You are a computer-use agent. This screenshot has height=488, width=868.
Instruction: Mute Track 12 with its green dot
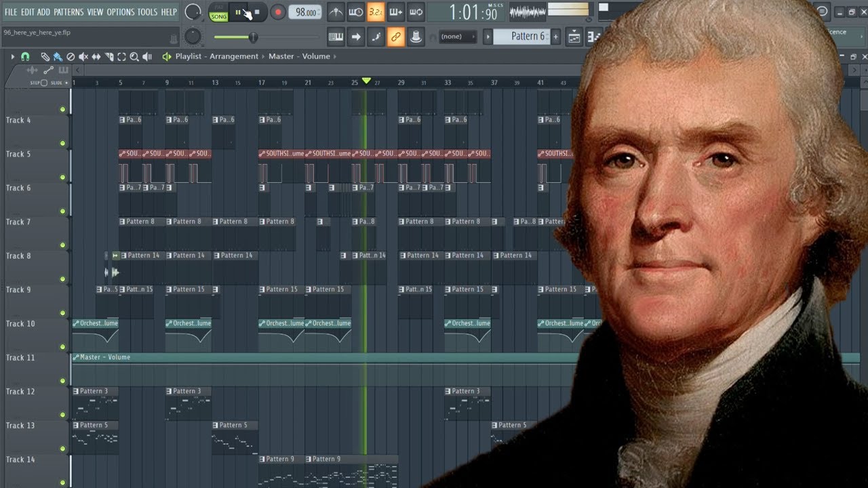62,415
